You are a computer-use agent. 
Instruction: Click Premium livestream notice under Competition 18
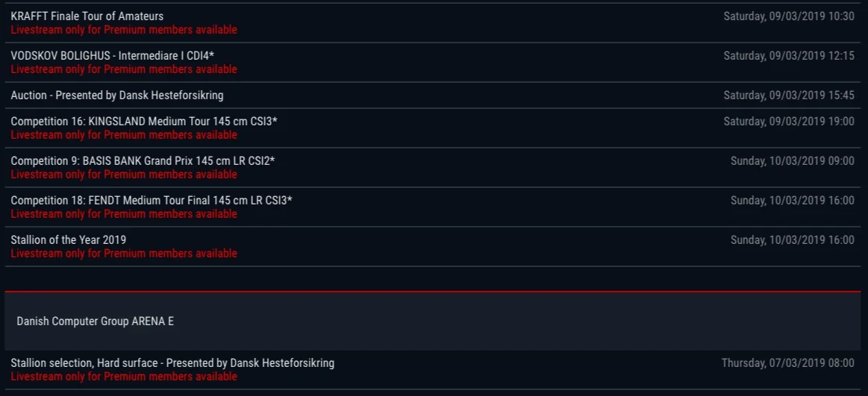tap(124, 214)
